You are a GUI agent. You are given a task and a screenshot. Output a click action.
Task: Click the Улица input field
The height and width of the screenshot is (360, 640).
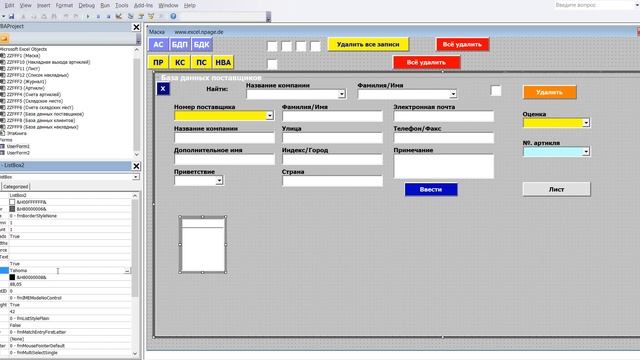click(x=332, y=138)
